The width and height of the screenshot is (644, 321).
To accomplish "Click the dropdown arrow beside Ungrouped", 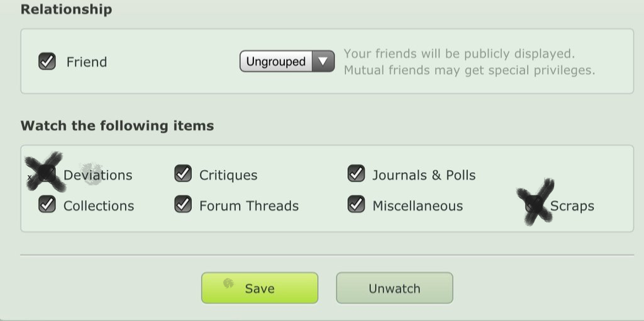I will tap(323, 61).
